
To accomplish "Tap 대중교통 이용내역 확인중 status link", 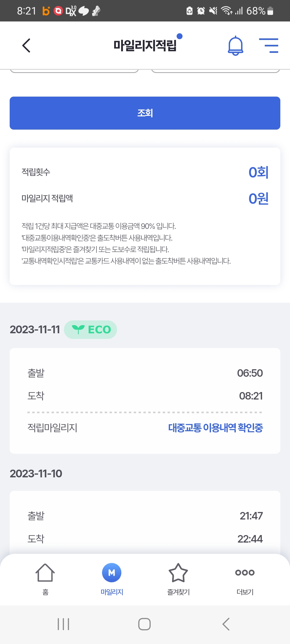I will point(215,428).
